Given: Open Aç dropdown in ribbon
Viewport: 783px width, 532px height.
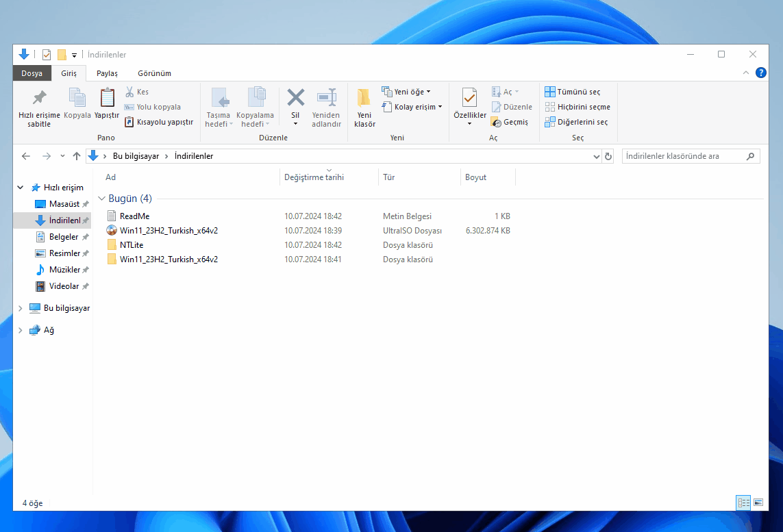Looking at the screenshot, I should [x=506, y=92].
